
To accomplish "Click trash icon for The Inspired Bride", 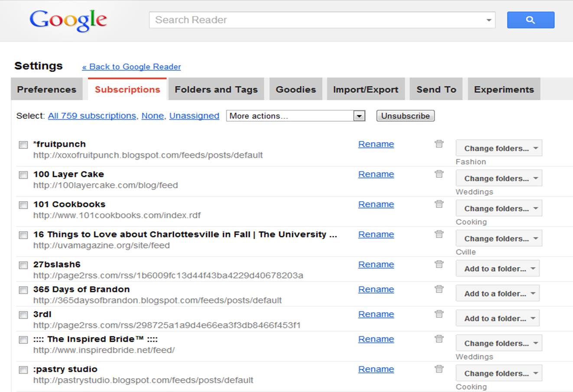I will (x=439, y=339).
